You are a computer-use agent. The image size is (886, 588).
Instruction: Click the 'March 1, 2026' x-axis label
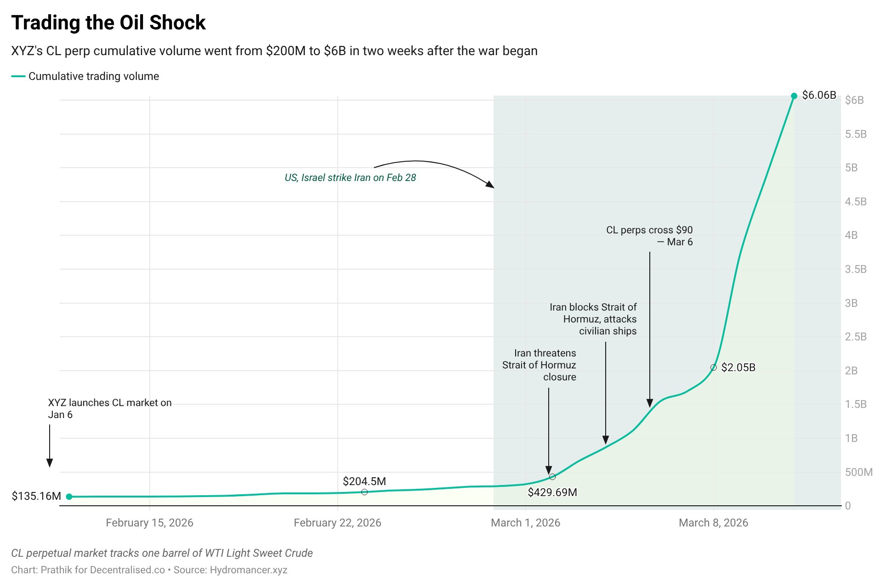click(x=525, y=523)
